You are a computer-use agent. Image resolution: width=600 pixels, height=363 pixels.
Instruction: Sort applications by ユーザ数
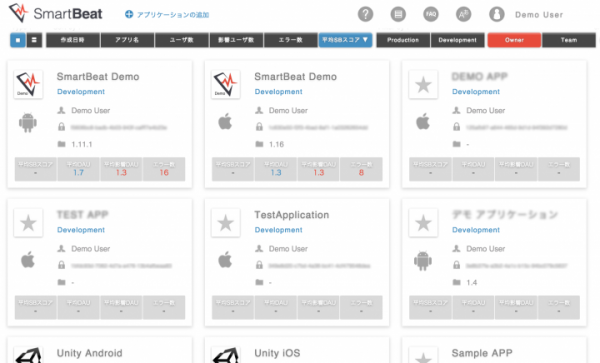(x=182, y=40)
